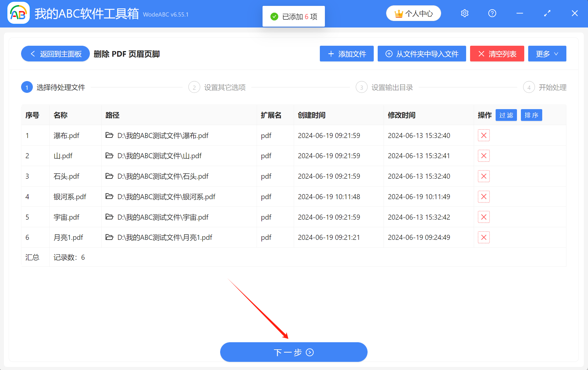Screen dimensions: 588x370
Task: Click the 下一步 next button
Action: click(x=294, y=352)
